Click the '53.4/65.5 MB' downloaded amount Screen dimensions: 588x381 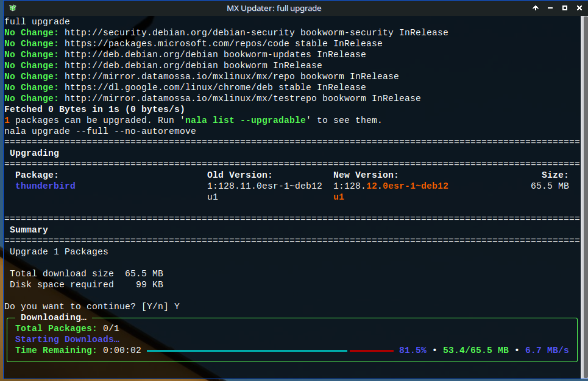pyautogui.click(x=475, y=351)
